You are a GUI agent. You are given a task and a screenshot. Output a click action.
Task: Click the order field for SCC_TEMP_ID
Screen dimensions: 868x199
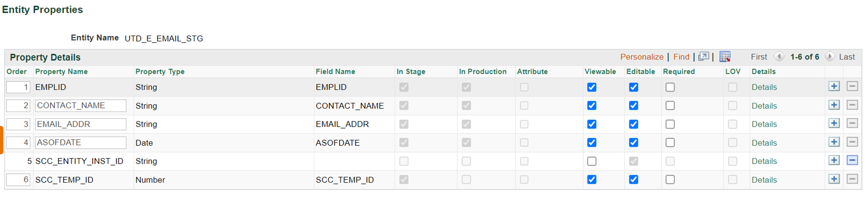(x=18, y=180)
